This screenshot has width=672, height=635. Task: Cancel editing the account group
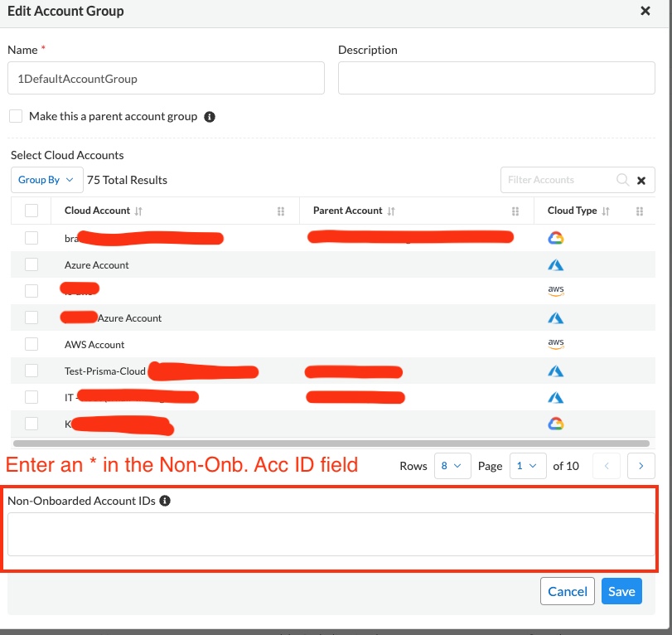[568, 591]
